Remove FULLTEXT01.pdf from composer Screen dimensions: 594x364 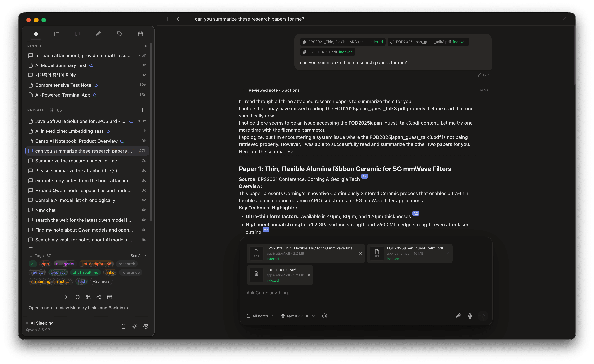(x=309, y=275)
